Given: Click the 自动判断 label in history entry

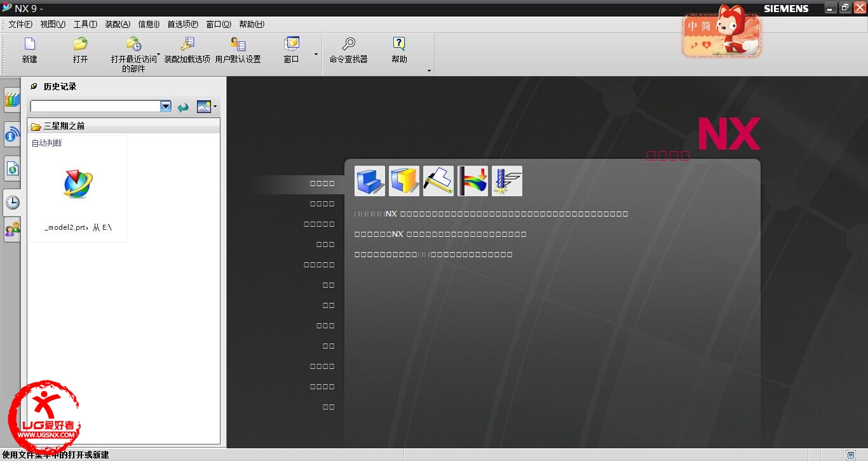Looking at the screenshot, I should [x=47, y=143].
